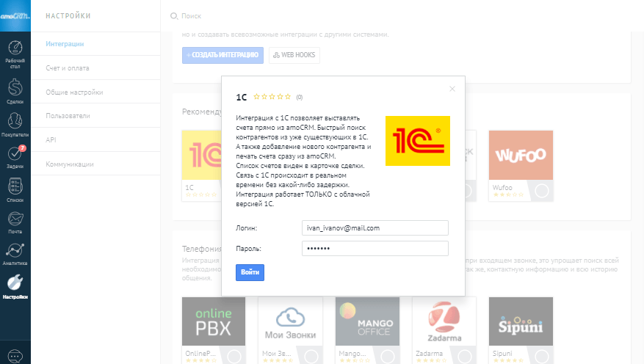The image size is (644, 364).
Task: Click the Логин email field
Action: [375, 227]
